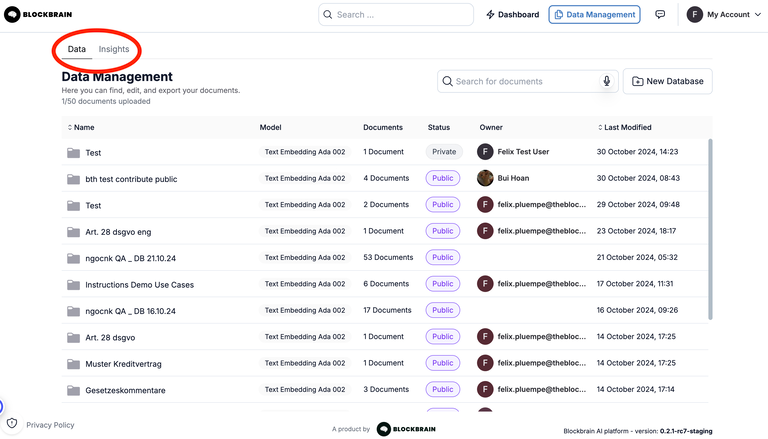Switch to the Insights tab
This screenshot has width=768, height=439.
(x=114, y=49)
